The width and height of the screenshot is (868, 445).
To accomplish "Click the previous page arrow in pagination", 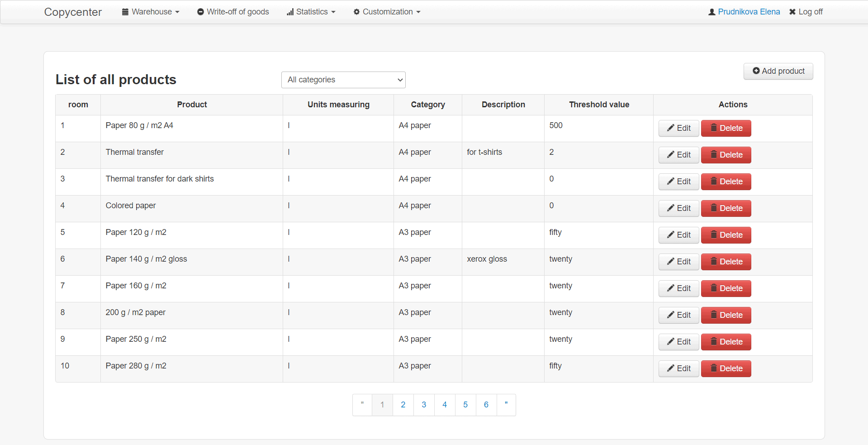I will 362,405.
